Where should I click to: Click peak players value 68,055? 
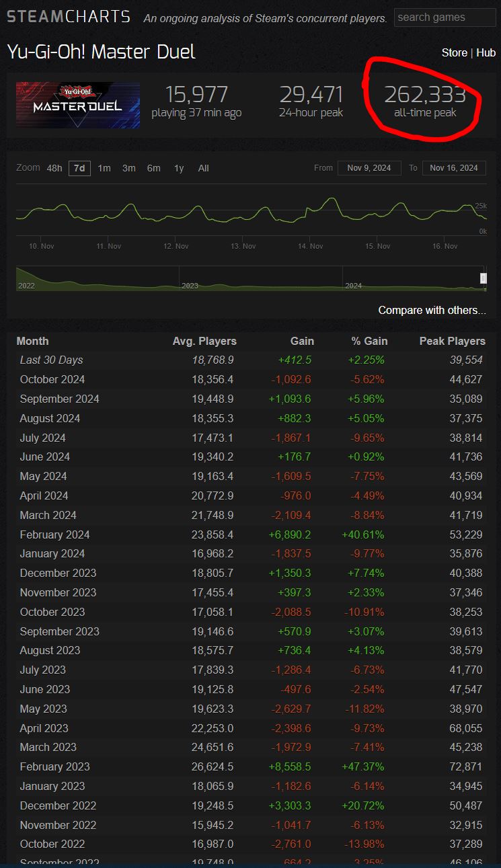466,728
